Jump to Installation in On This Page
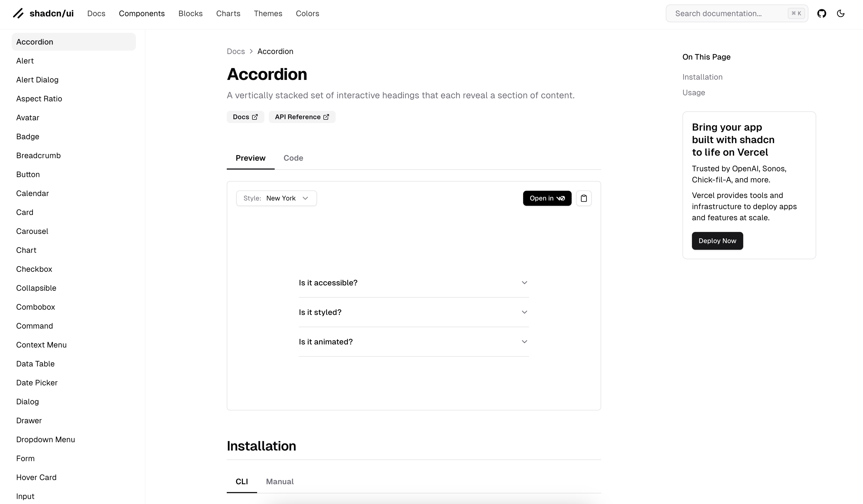 coord(702,77)
